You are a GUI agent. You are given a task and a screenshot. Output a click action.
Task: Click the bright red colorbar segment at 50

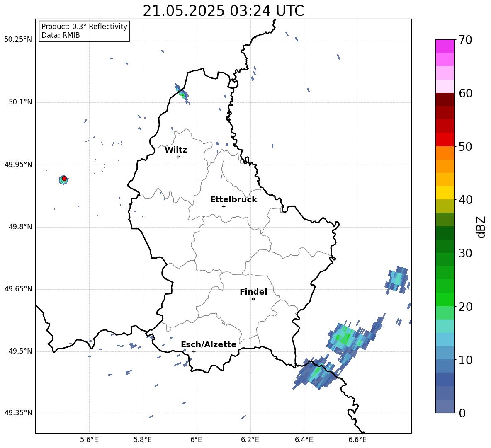pyautogui.click(x=445, y=140)
